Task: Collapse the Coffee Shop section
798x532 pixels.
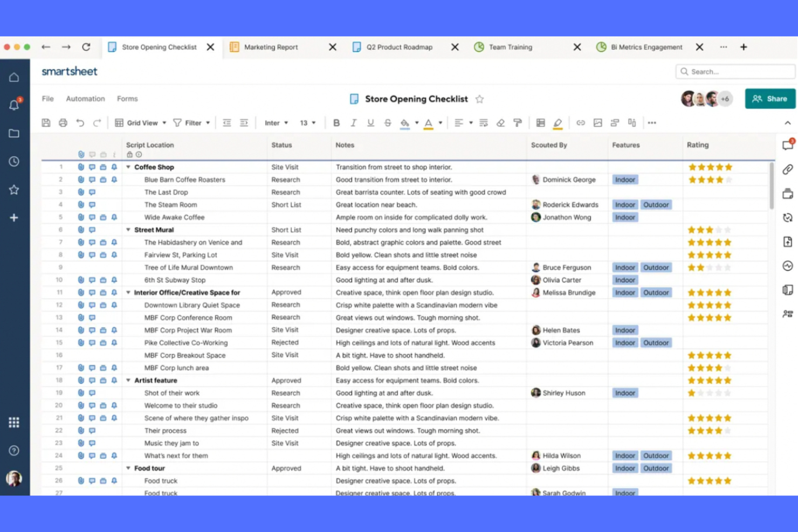Action: coord(128,167)
